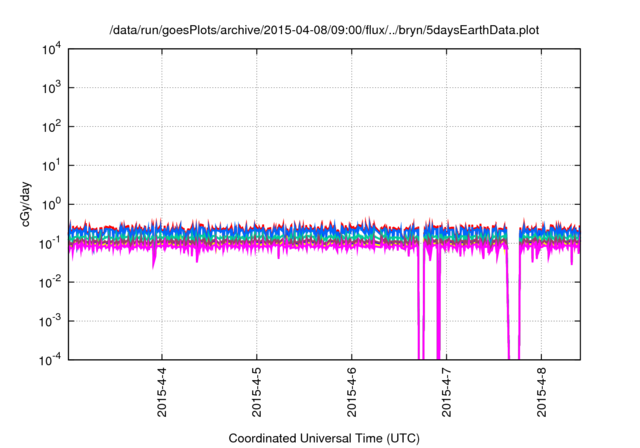Screen dimensions: 640x448
Task: Click the cGy/day axis title
Action: click(x=25, y=204)
